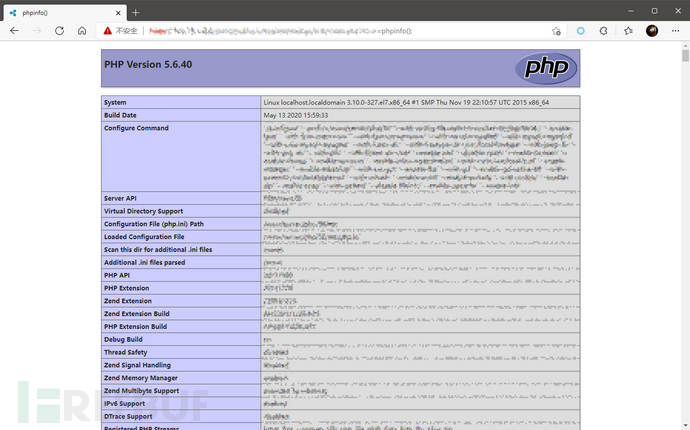Click the Zend Multibyte Support label
Image resolution: width=690 pixels, height=430 pixels.
pyautogui.click(x=142, y=391)
